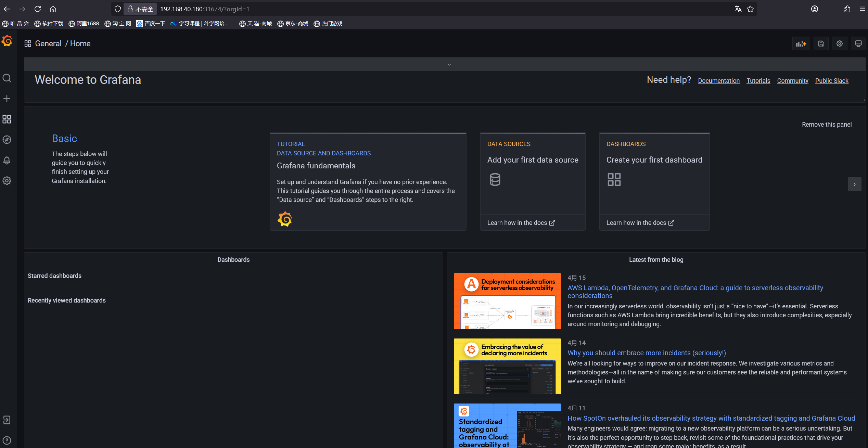Open the serverless observability blog thumbnail
The image size is (868, 448).
pos(507,301)
